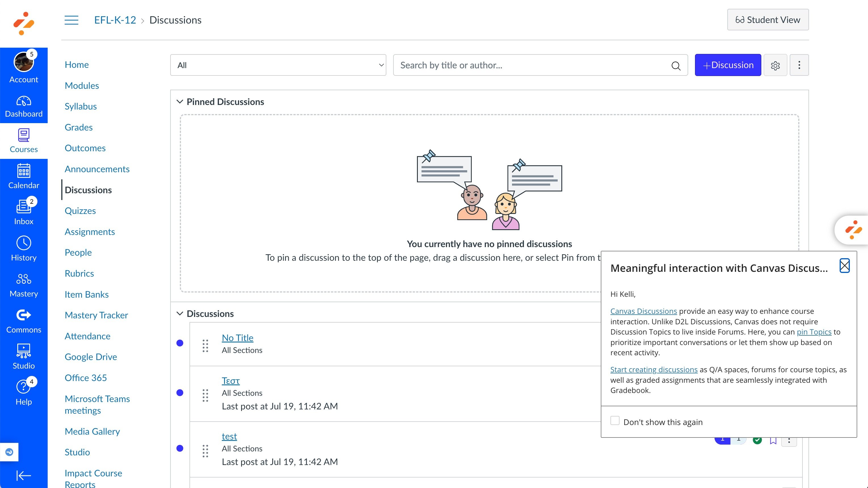Click the search magnifier icon
Image resolution: width=868 pixels, height=488 pixels.
point(676,66)
